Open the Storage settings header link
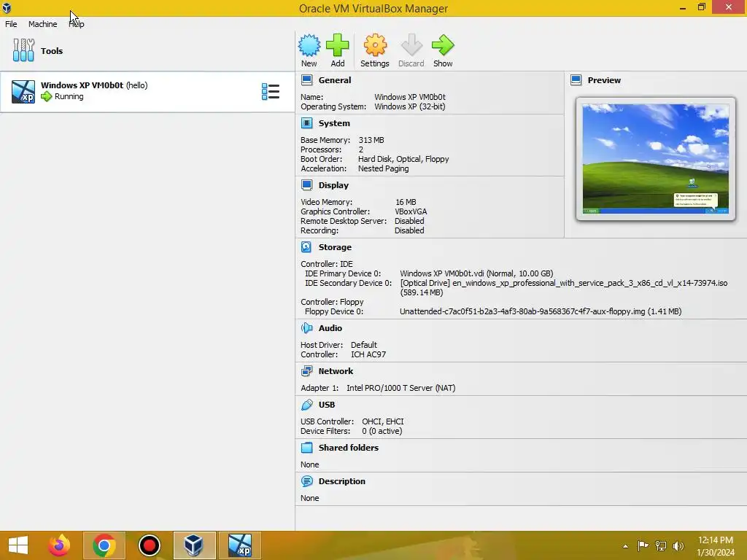The image size is (747, 560). pos(335,246)
